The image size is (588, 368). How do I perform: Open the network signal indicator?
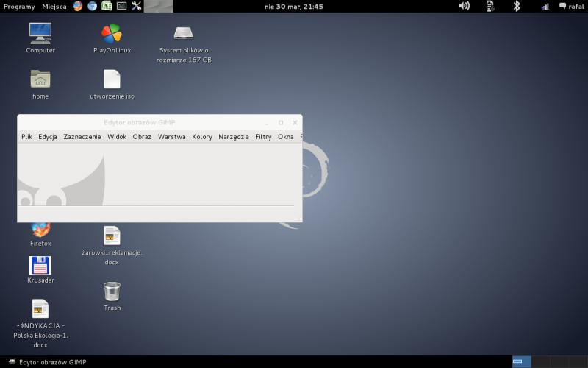pos(545,6)
